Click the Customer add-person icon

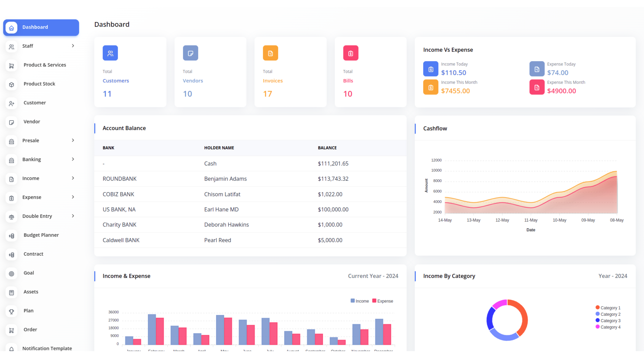11,103
